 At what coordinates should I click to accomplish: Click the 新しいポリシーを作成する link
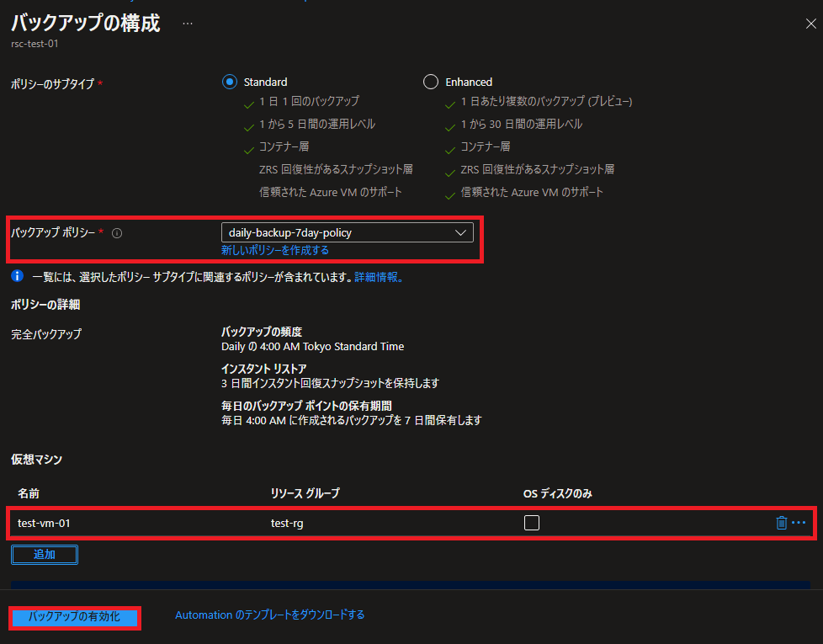click(275, 251)
